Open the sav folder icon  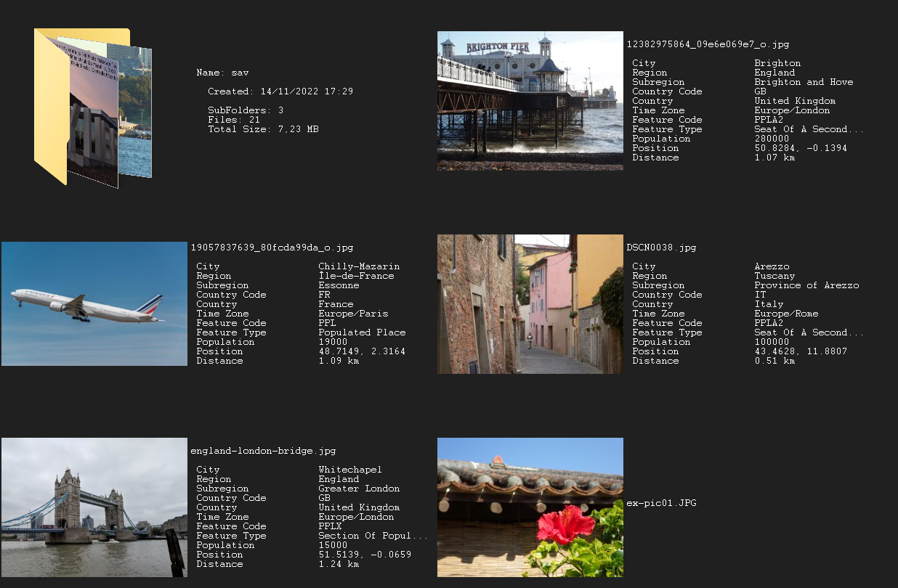pyautogui.click(x=93, y=107)
